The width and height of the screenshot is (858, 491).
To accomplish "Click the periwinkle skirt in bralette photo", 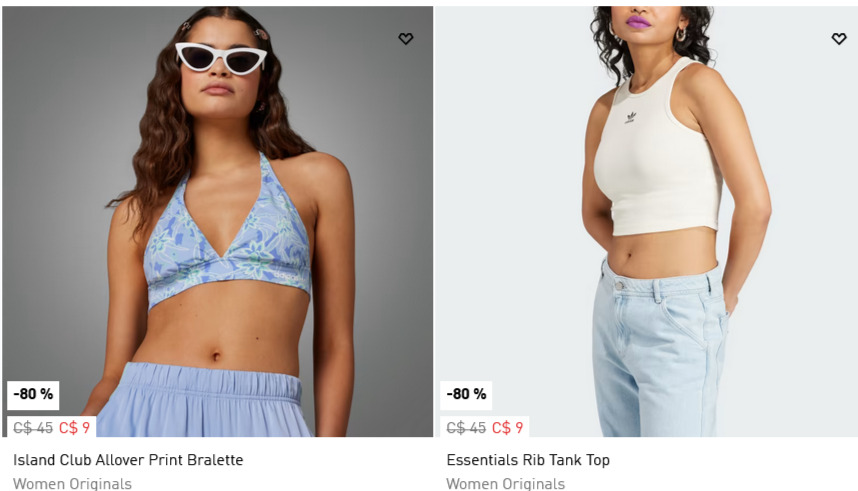I will [x=202, y=400].
